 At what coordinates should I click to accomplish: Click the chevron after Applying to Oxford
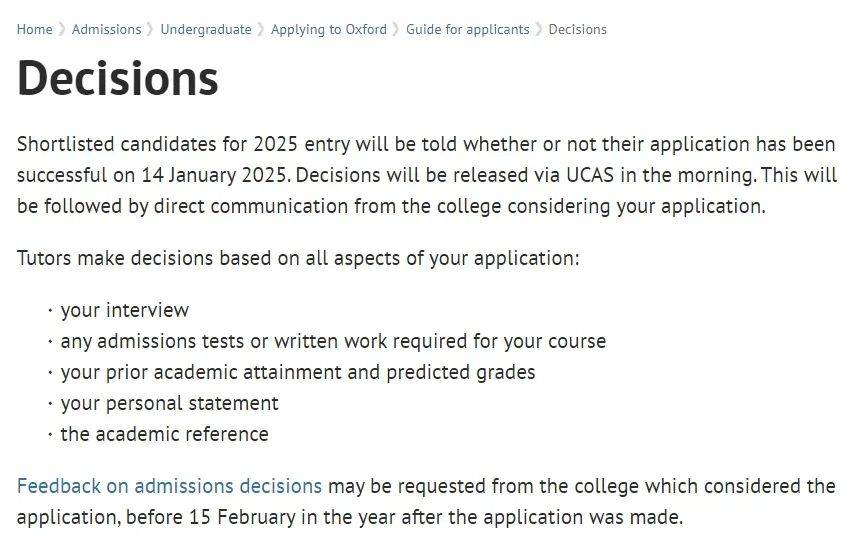pyautogui.click(x=396, y=30)
